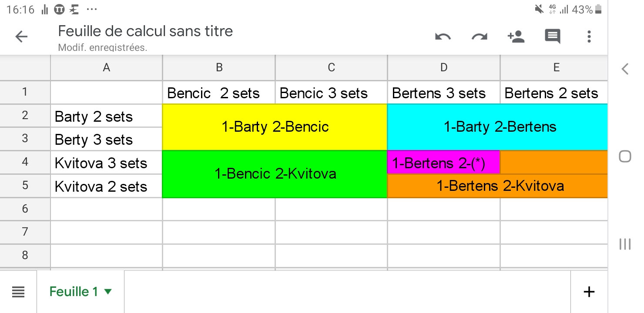
Task: Rename the title Feuille de calcul sans titre
Action: tap(145, 31)
